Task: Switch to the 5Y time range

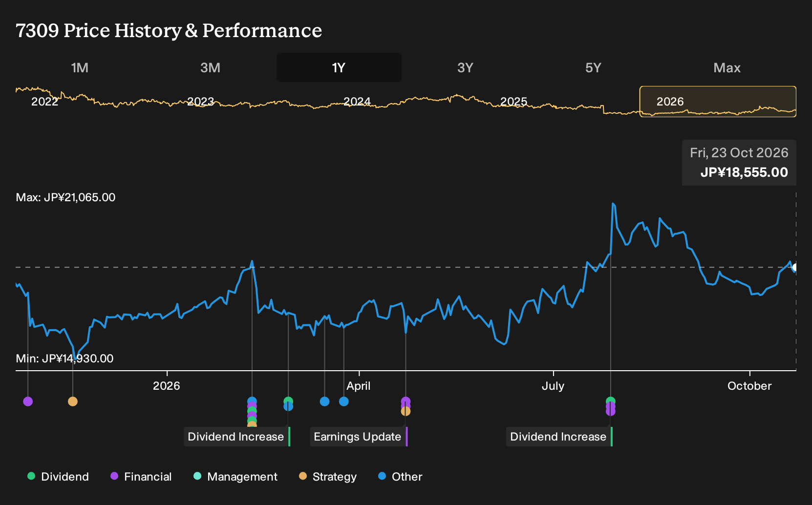Action: click(x=593, y=68)
